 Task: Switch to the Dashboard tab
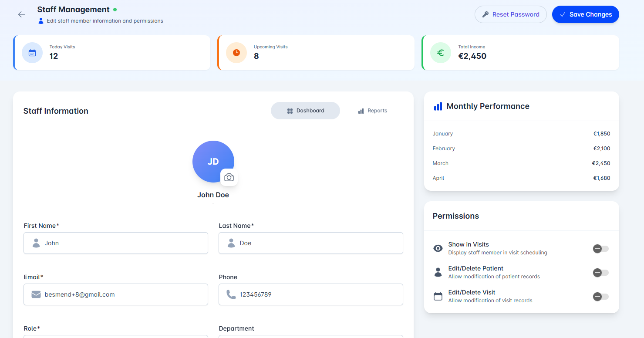(x=305, y=111)
